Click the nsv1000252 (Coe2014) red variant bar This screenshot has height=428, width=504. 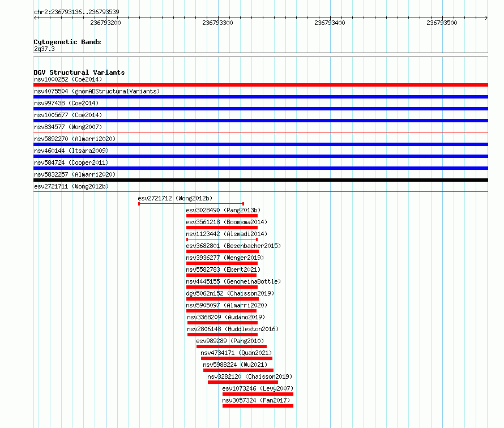260,85
